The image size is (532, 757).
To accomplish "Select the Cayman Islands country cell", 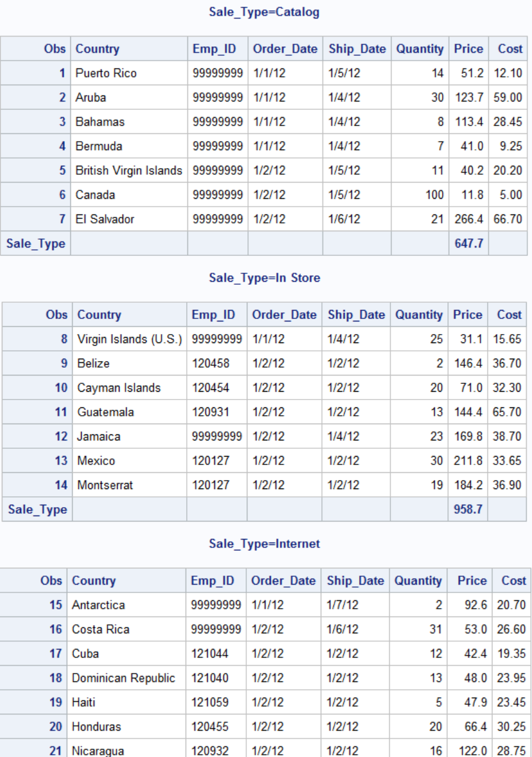I will tap(118, 388).
